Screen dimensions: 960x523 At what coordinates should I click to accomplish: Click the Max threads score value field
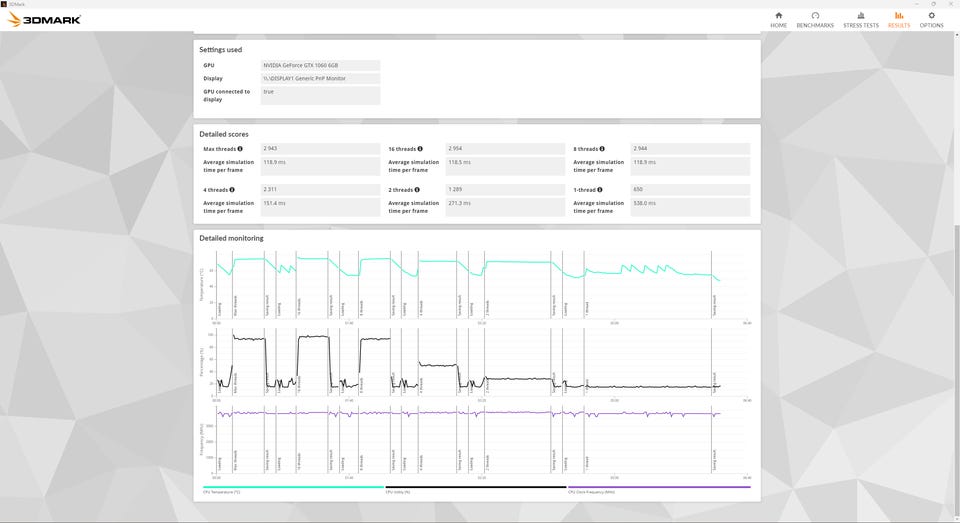[x=320, y=149]
